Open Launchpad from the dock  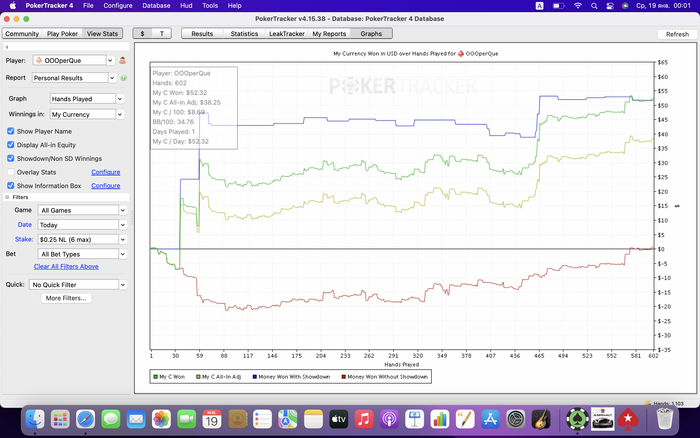60,419
